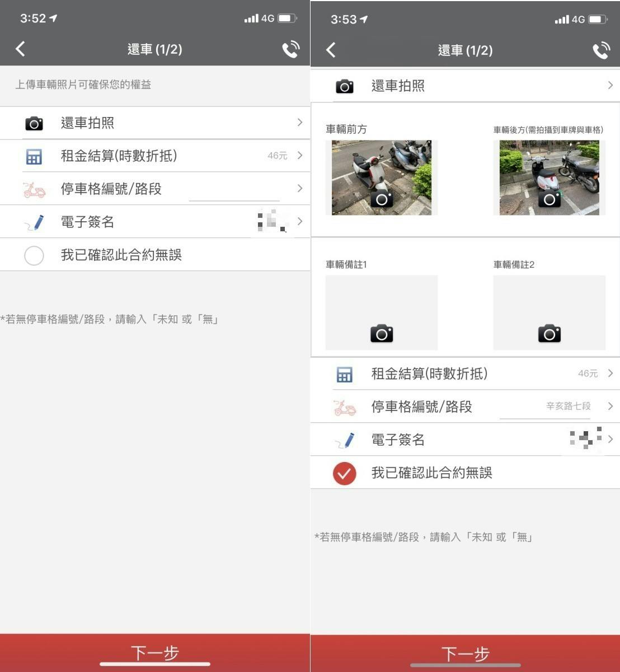
Task: Tap 我已確認此合約無誤 text on left screen
Action: tap(121, 255)
